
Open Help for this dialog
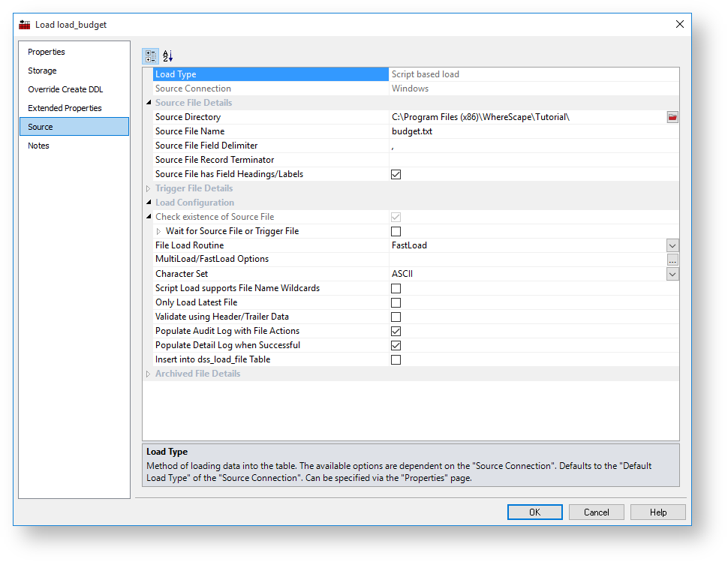(658, 512)
